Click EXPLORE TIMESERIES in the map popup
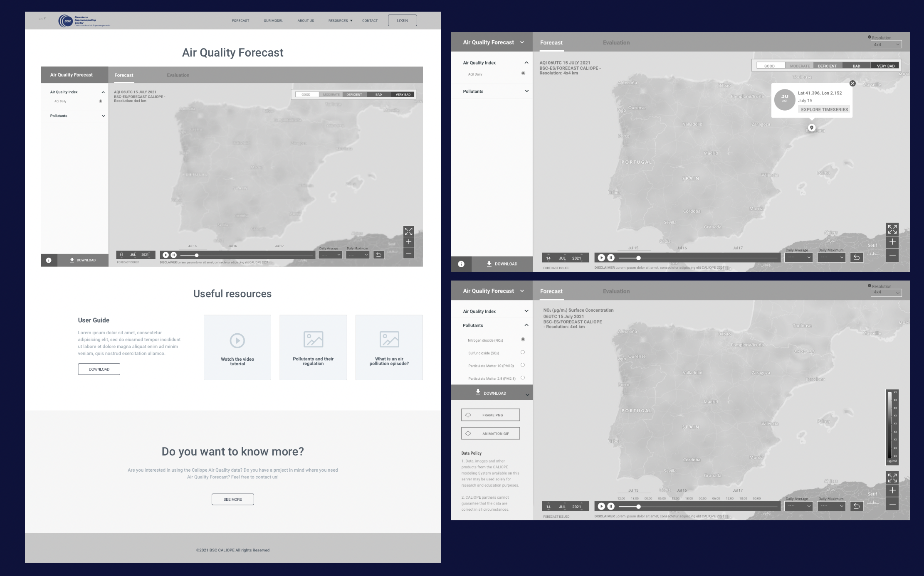Viewport: 924px width, 576px height. [x=824, y=110]
